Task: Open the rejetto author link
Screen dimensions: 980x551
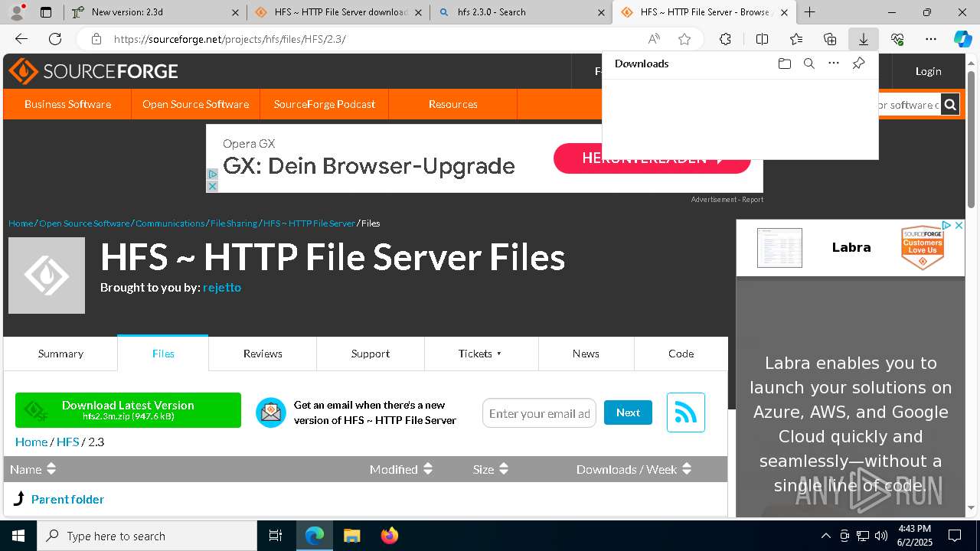Action: [x=222, y=287]
